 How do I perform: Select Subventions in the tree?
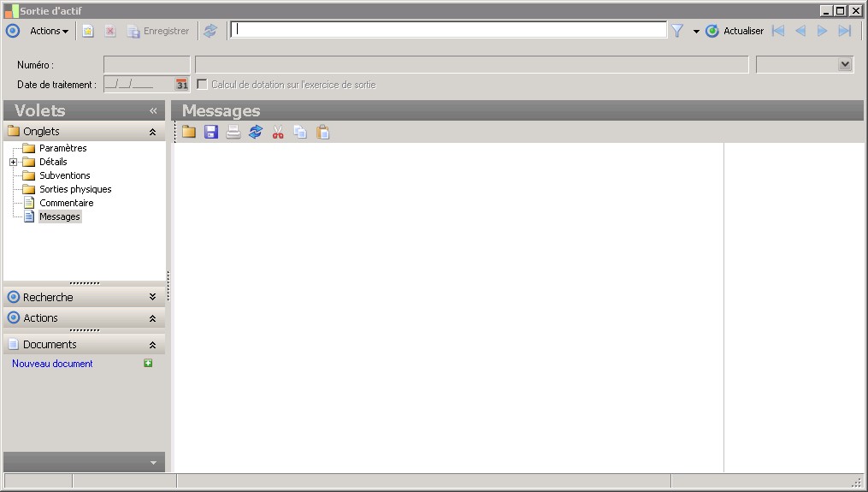(64, 175)
